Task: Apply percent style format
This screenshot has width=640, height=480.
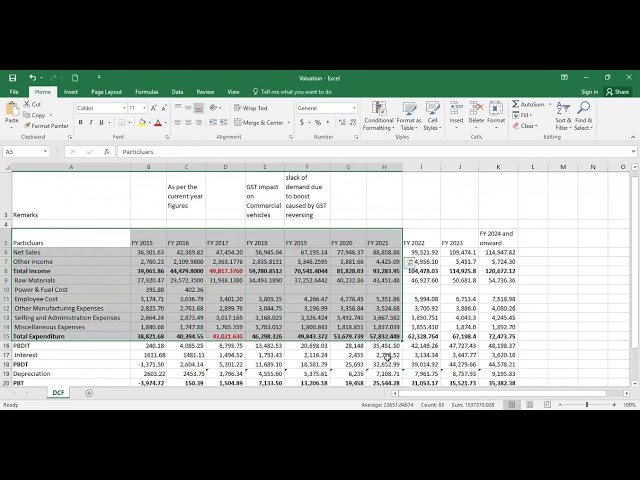Action: tap(318, 122)
